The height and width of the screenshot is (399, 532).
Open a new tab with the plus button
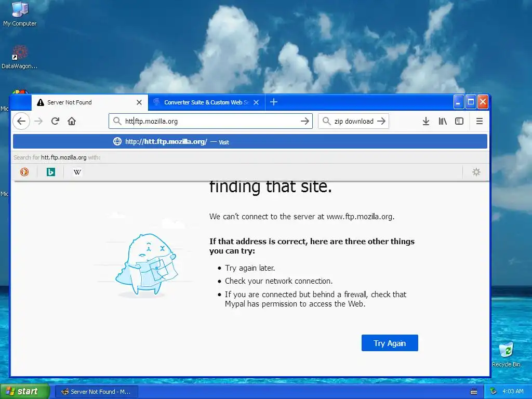coord(274,102)
